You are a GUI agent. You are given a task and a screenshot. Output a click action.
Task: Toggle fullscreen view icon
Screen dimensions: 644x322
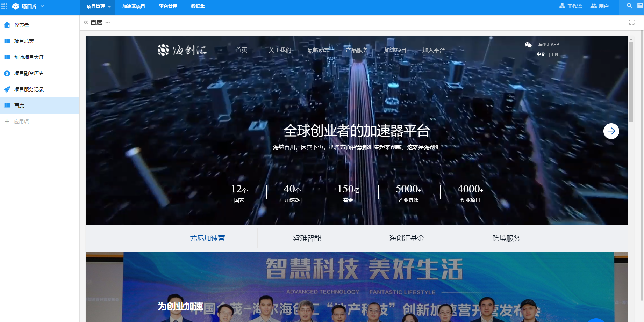pyautogui.click(x=631, y=22)
